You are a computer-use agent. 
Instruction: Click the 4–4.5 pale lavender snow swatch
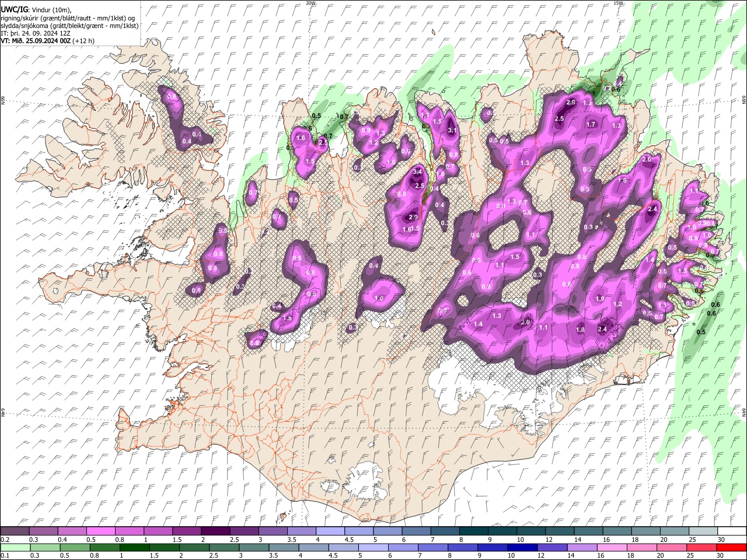tap(330, 531)
